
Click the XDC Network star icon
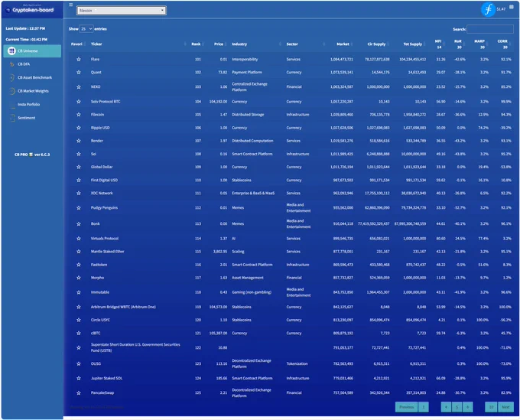tap(79, 193)
